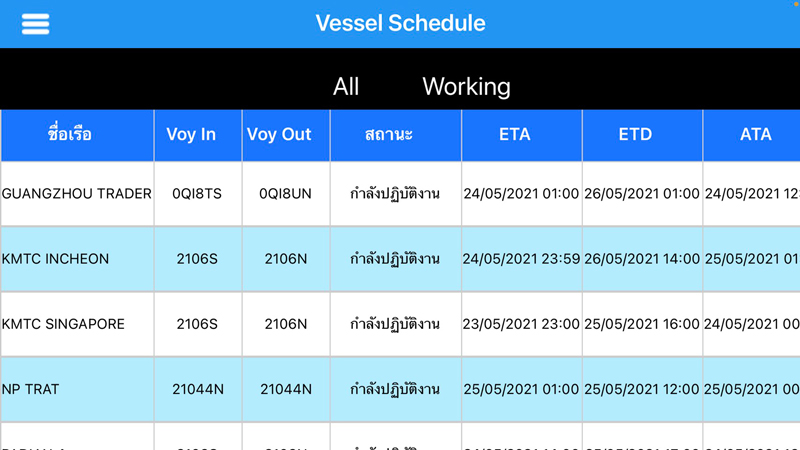Image resolution: width=800 pixels, height=450 pixels.
Task: Click the Voy In column header
Action: click(191, 134)
